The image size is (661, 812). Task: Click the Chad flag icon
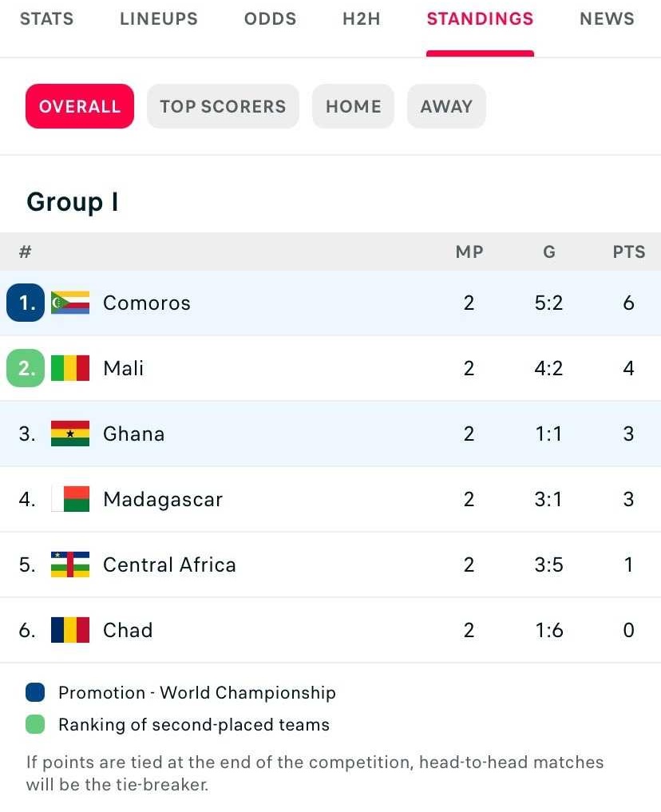70,630
